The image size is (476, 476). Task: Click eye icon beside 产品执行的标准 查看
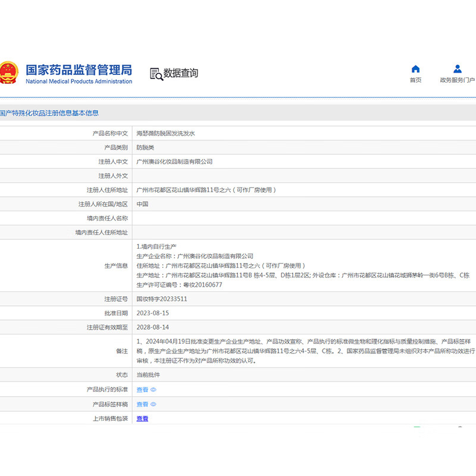point(154,390)
